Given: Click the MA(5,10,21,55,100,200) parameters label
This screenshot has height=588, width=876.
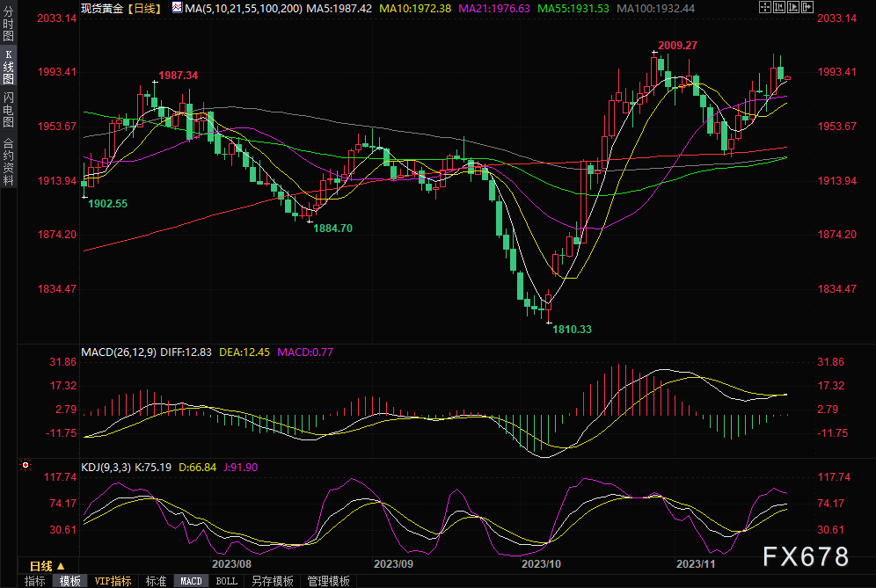Looking at the screenshot, I should coord(244,8).
